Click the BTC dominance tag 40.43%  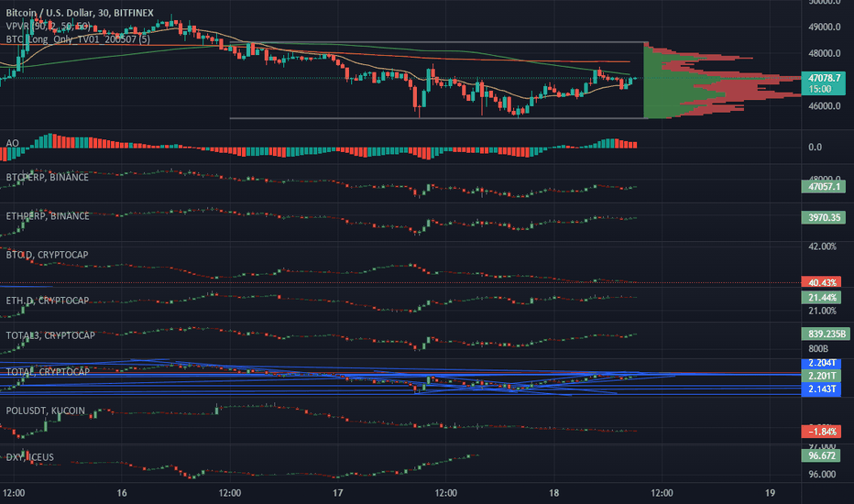point(821,282)
